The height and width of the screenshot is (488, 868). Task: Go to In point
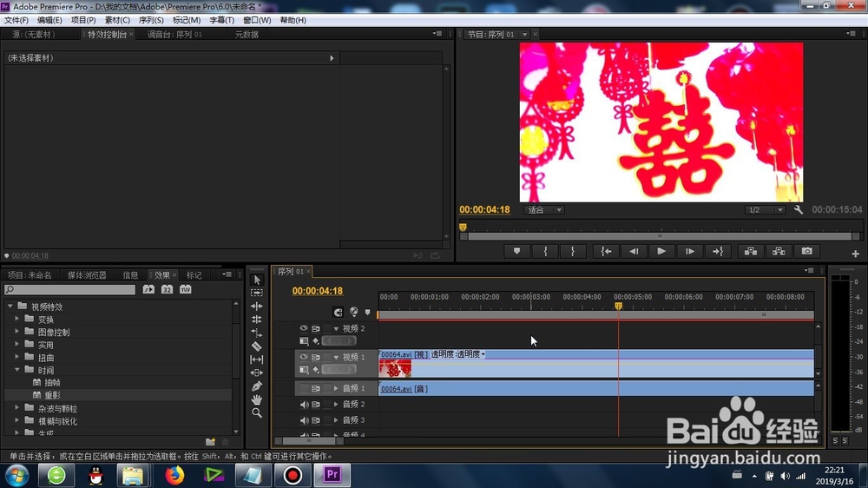606,252
